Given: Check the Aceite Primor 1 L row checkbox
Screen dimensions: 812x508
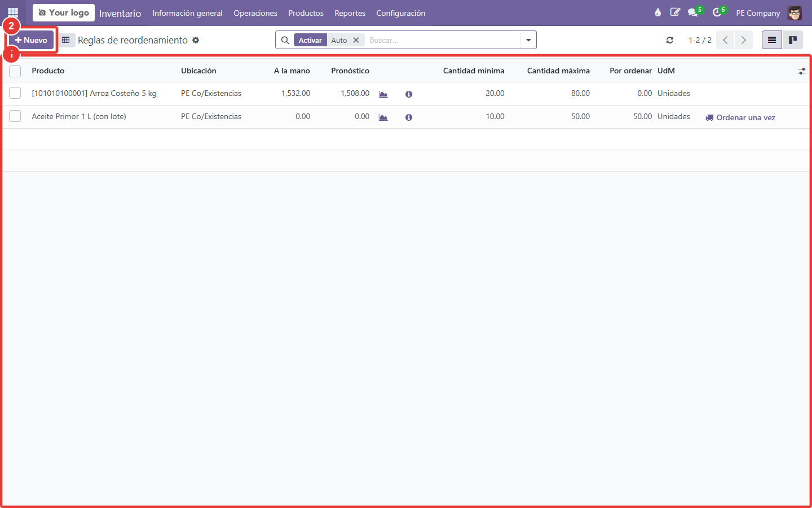Looking at the screenshot, I should (x=15, y=116).
